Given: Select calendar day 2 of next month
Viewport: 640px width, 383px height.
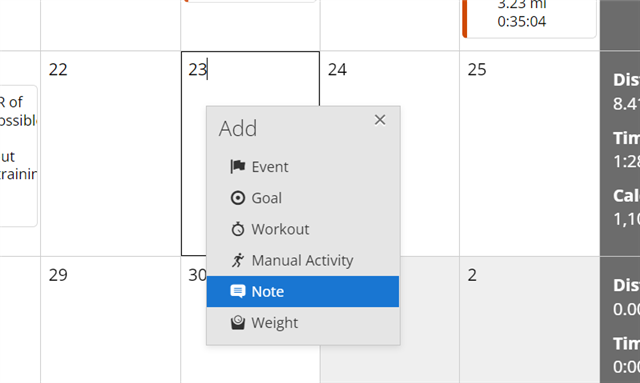Looking at the screenshot, I should 529,320.
